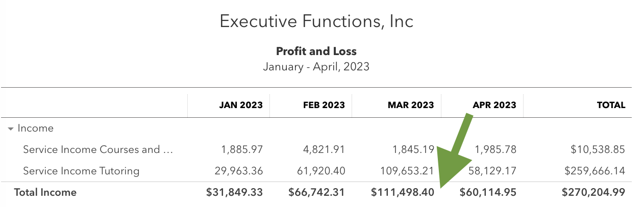The height and width of the screenshot is (207, 644).
Task: Click the FEB 2023 column header
Action: [323, 105]
